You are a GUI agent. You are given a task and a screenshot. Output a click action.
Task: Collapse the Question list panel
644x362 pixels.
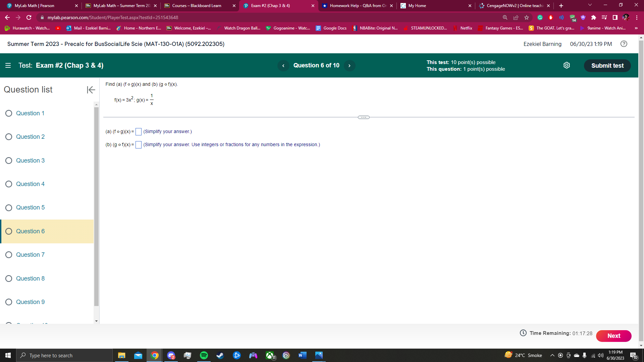(x=91, y=90)
